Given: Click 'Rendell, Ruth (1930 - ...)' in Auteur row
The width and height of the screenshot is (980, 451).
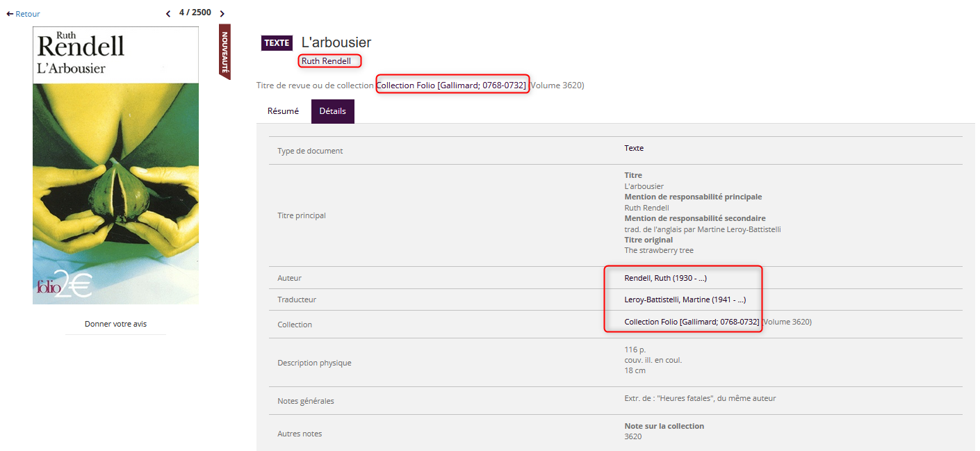Looking at the screenshot, I should [665, 278].
